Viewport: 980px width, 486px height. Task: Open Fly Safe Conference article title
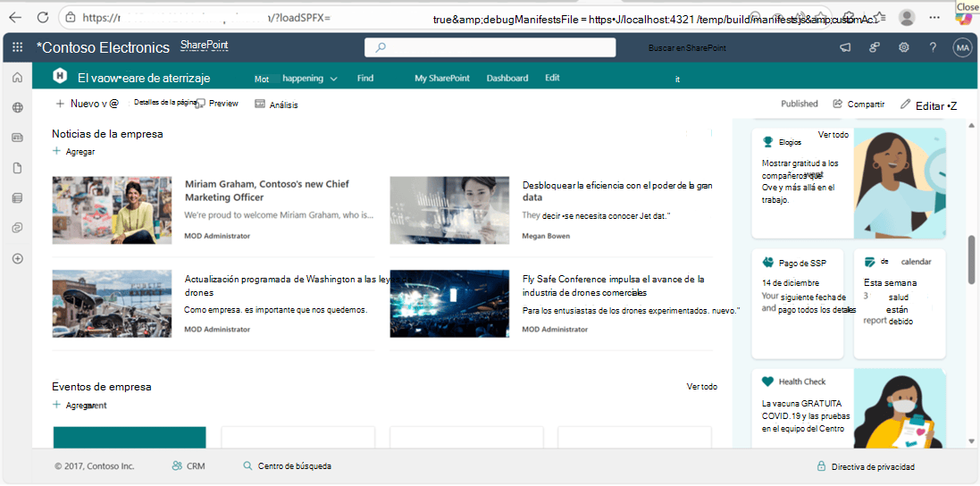click(614, 286)
